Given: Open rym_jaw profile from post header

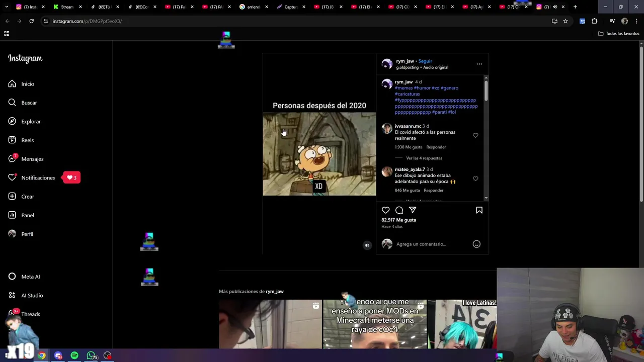Looking at the screenshot, I should (405, 61).
